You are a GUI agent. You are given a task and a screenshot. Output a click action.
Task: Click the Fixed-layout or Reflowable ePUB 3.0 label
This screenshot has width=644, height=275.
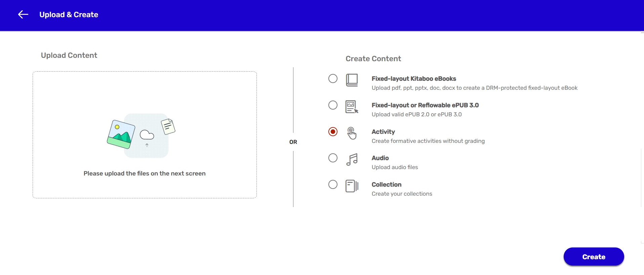point(425,105)
